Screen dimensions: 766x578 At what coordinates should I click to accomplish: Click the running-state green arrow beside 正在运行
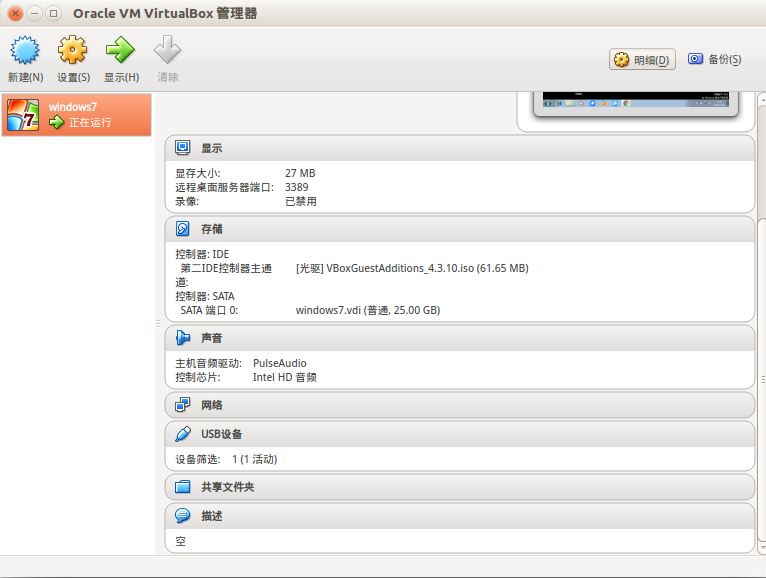[57, 122]
